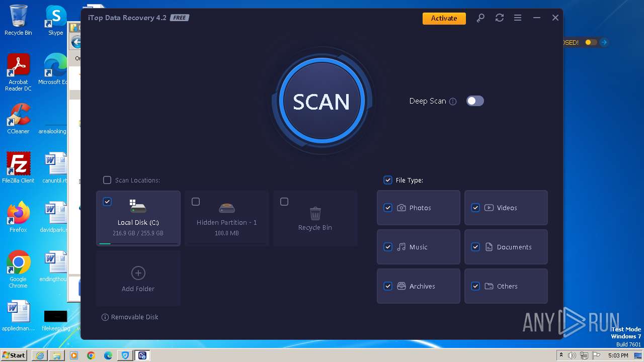The width and height of the screenshot is (644, 362).
Task: Uncheck the Others file type checkbox
Action: coord(475,286)
